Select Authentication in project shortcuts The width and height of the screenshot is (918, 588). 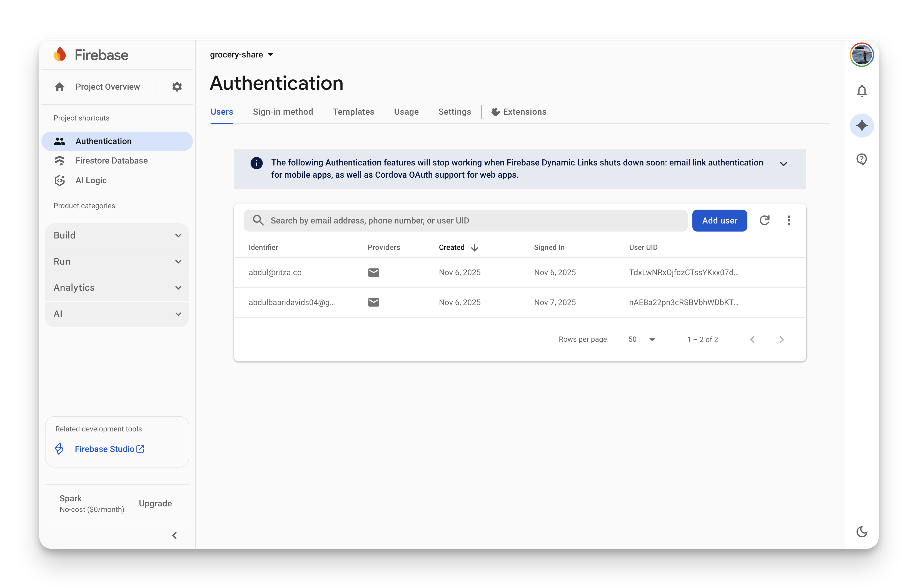pyautogui.click(x=103, y=141)
